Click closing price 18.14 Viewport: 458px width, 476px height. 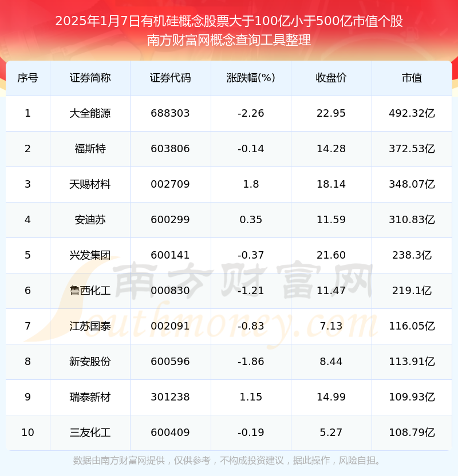pos(331,184)
